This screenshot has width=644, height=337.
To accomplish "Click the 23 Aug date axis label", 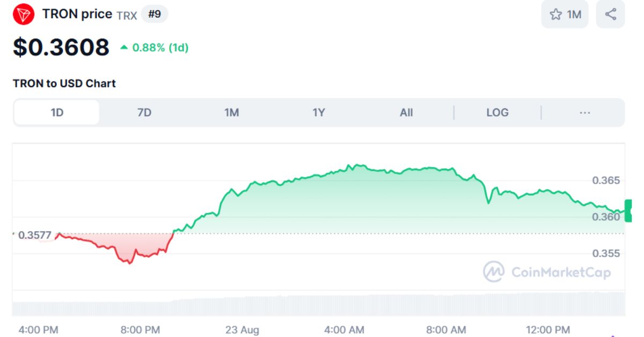I will pyautogui.click(x=242, y=329).
